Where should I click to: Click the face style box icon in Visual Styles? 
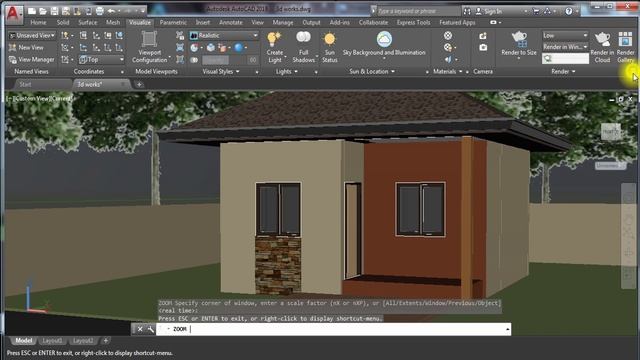(211, 48)
